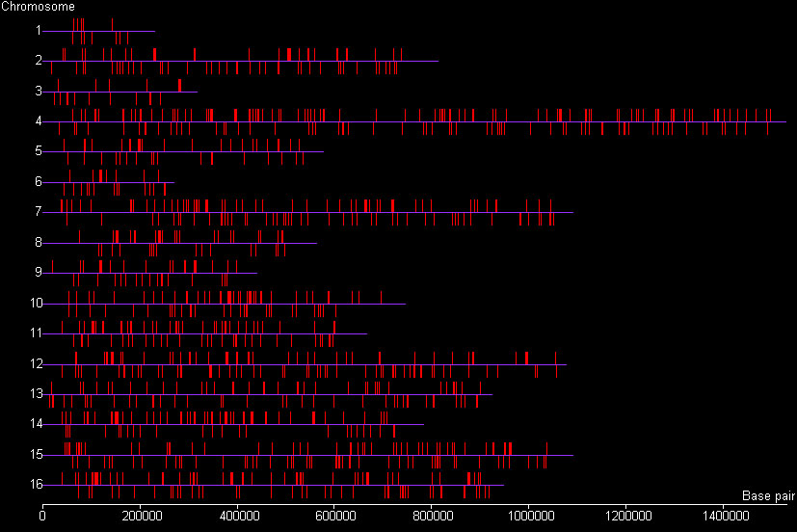Select chromosome label 12

pyautogui.click(x=36, y=363)
